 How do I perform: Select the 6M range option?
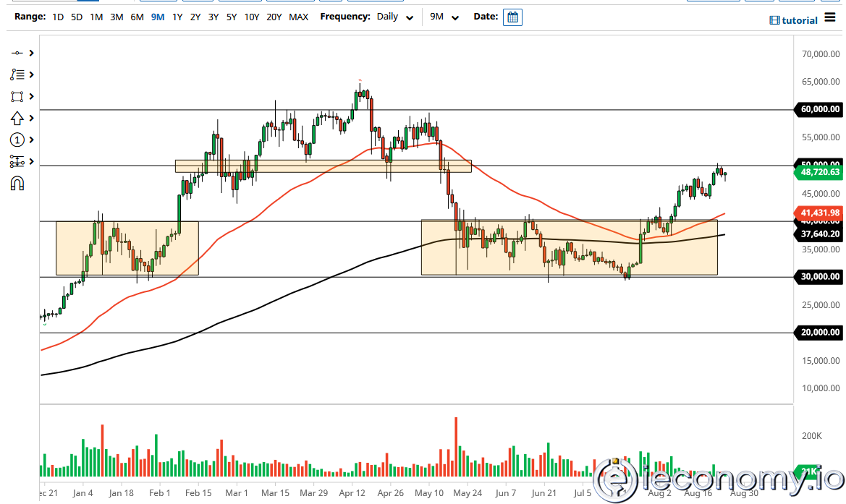137,17
